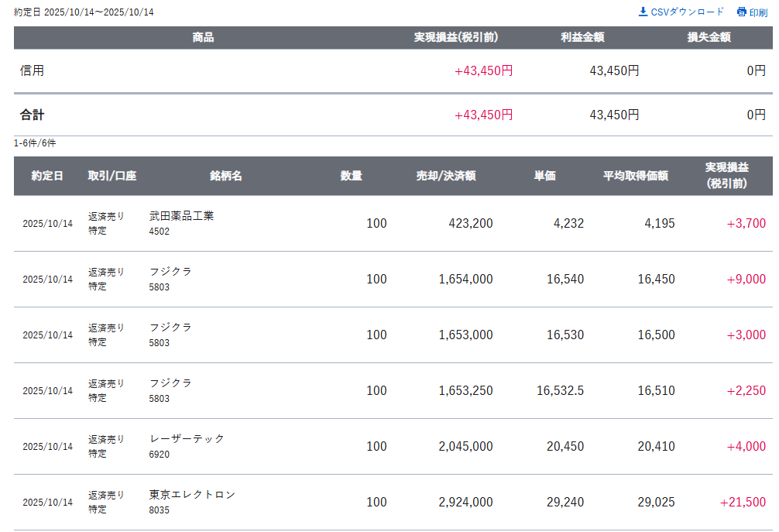Select the 武田薬品工業 stock name
779x532 pixels.
click(x=181, y=216)
